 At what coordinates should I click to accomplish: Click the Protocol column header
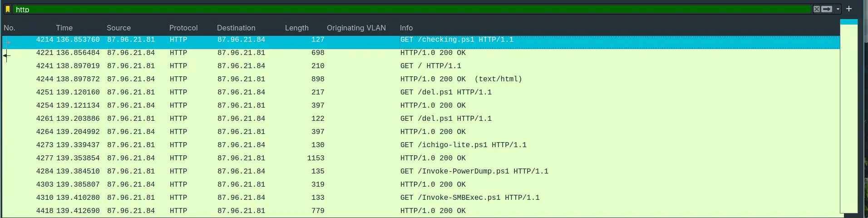click(183, 28)
